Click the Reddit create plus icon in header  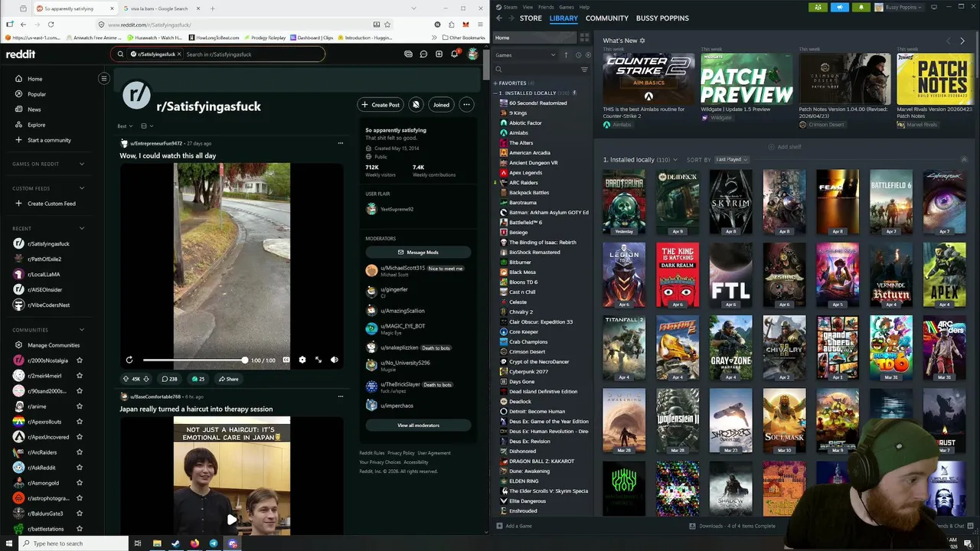pos(439,54)
